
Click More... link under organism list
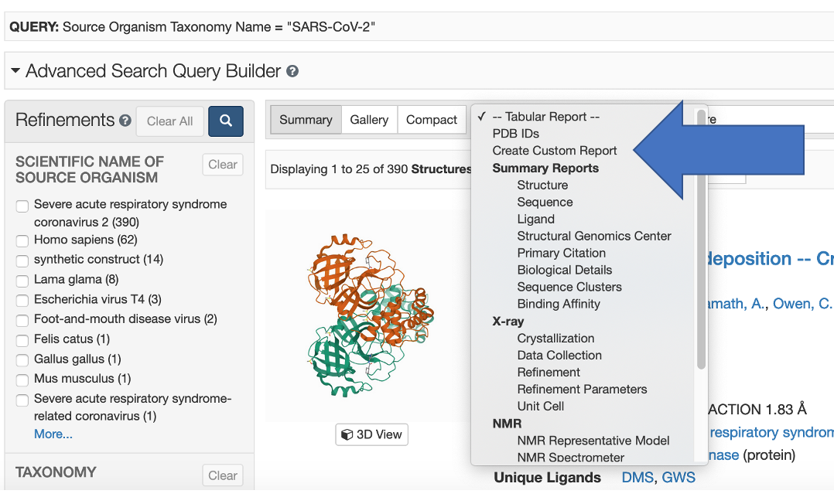[53, 434]
